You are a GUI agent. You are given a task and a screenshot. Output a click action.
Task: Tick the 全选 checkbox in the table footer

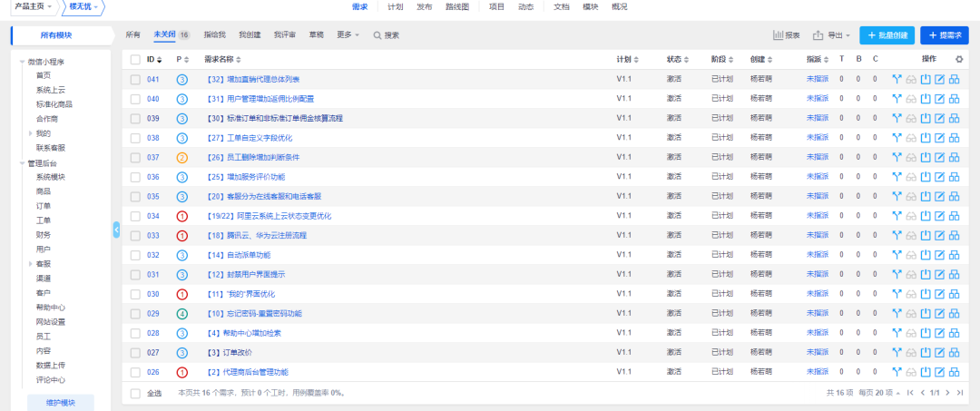135,393
